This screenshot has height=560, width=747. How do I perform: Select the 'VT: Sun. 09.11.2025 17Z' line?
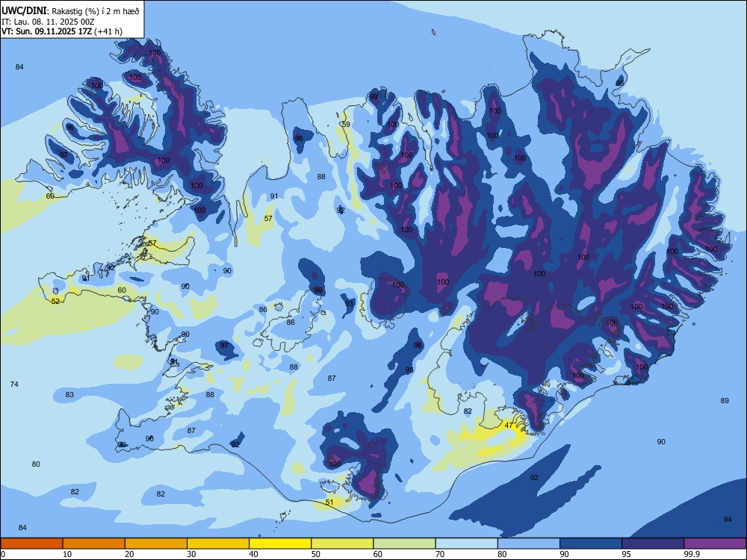(x=46, y=31)
